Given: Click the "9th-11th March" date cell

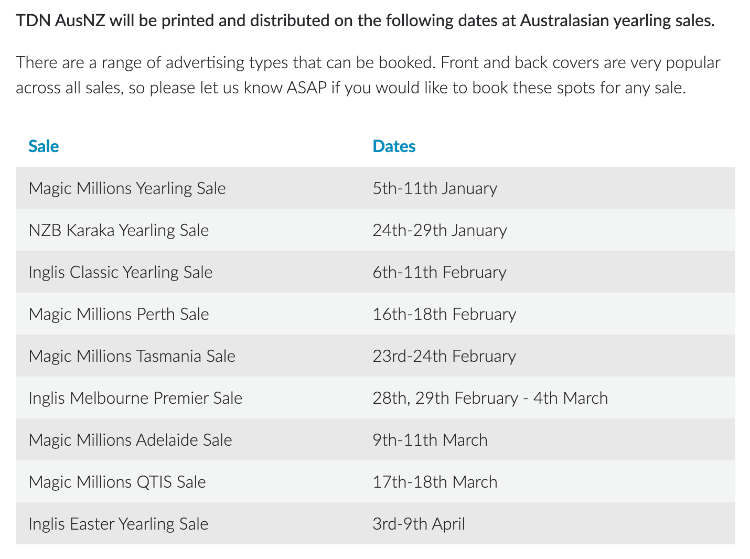Looking at the screenshot, I should 430,440.
